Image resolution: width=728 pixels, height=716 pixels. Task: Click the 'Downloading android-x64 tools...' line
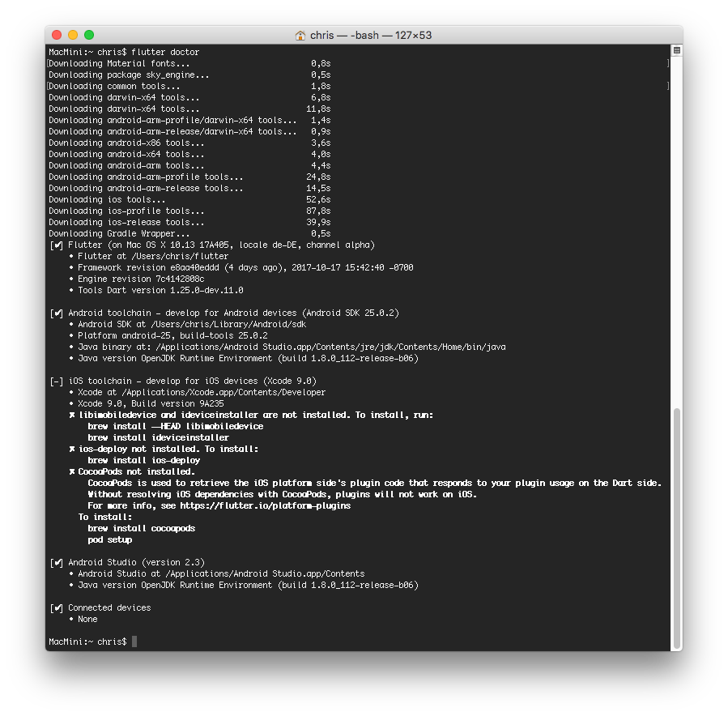(x=189, y=154)
